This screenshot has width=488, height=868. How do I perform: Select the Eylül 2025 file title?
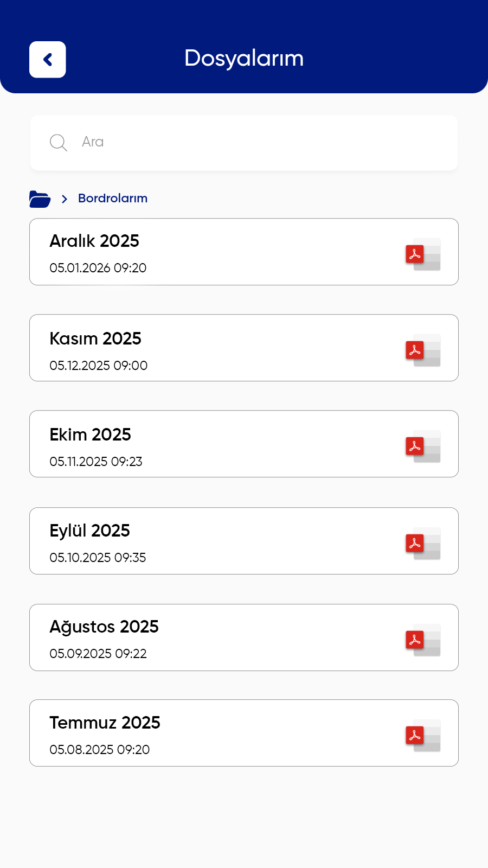pyautogui.click(x=90, y=531)
